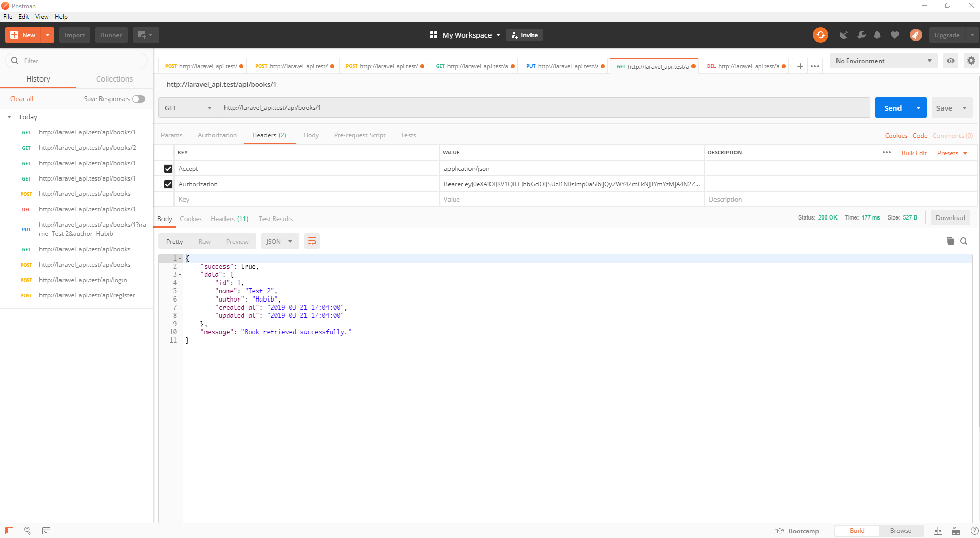Select the PUT request tab
The height and width of the screenshot is (538, 980).
tap(564, 66)
